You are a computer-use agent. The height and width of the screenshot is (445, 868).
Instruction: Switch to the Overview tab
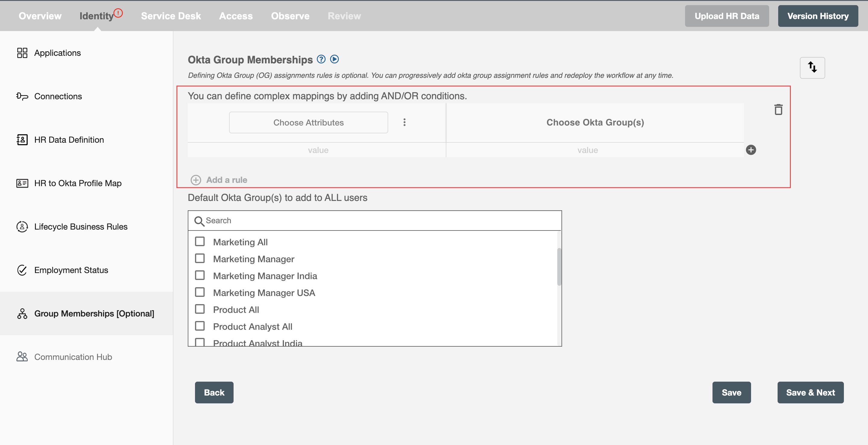40,16
